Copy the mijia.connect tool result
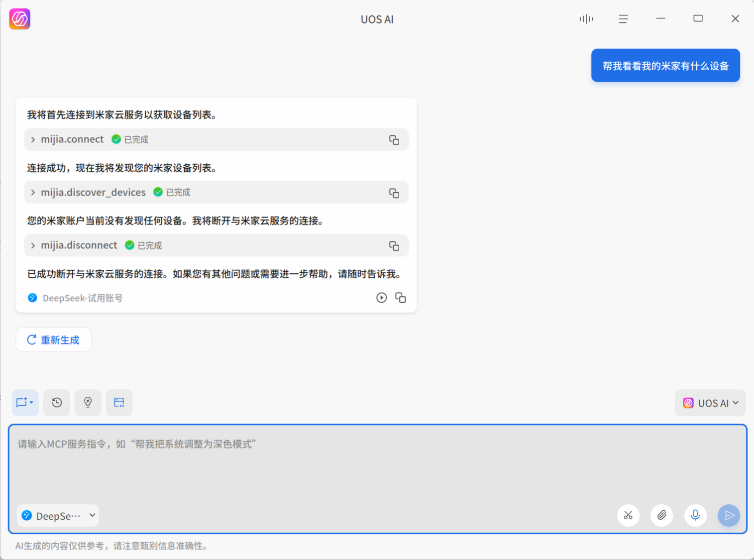 394,140
